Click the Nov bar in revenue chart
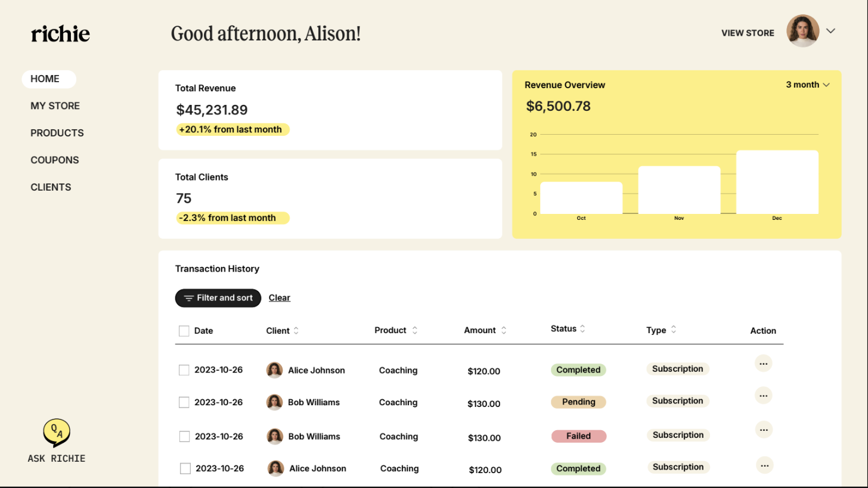Viewport: 868px width, 488px height. (x=679, y=190)
